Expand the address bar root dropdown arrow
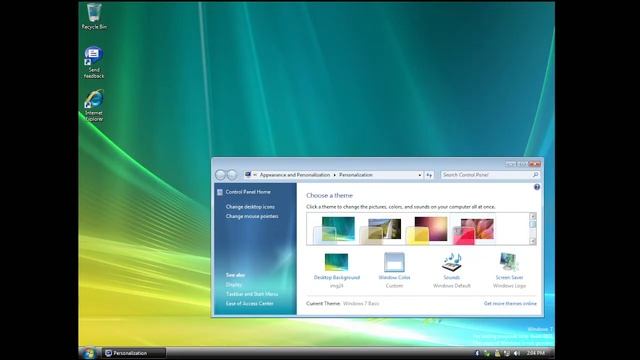Screen dimensions: 640x360 coord(255,175)
